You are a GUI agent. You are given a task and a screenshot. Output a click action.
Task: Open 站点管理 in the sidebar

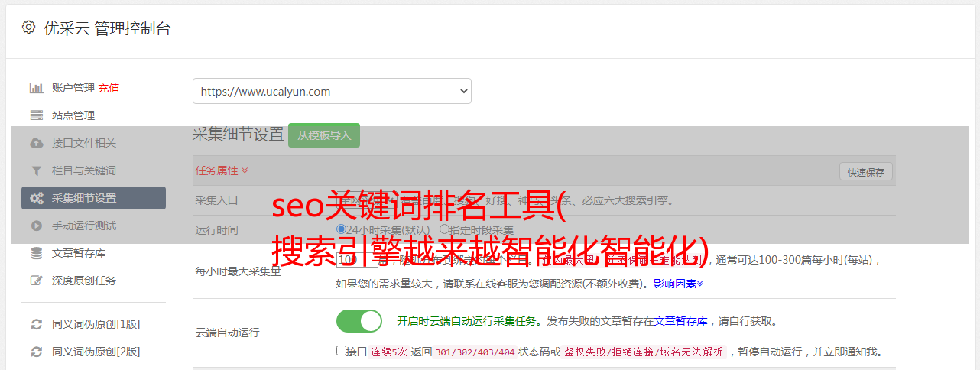point(73,115)
